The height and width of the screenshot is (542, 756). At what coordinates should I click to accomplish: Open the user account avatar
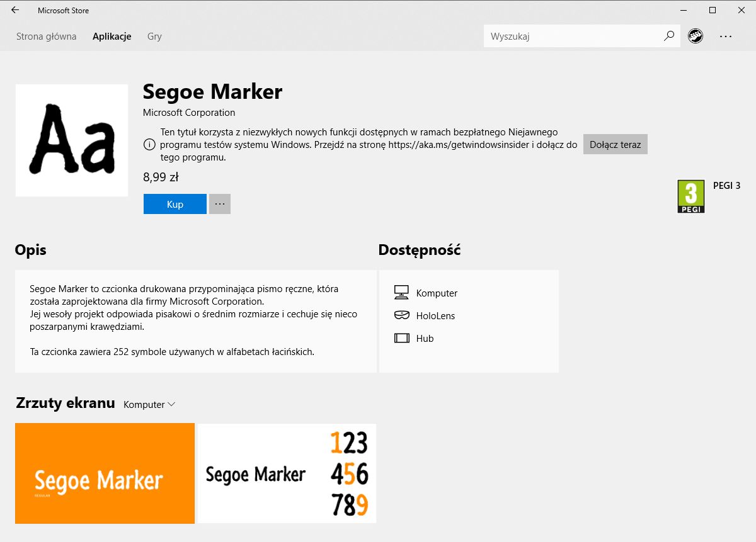pos(696,36)
